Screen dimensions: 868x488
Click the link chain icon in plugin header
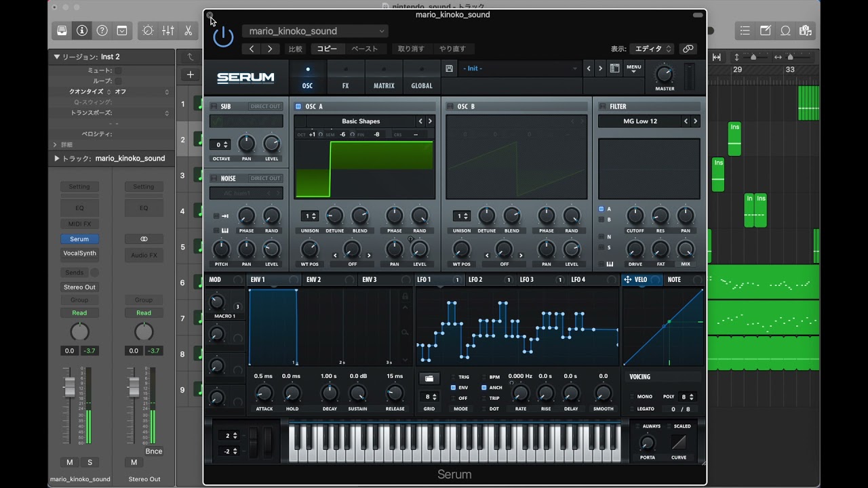[x=688, y=49]
